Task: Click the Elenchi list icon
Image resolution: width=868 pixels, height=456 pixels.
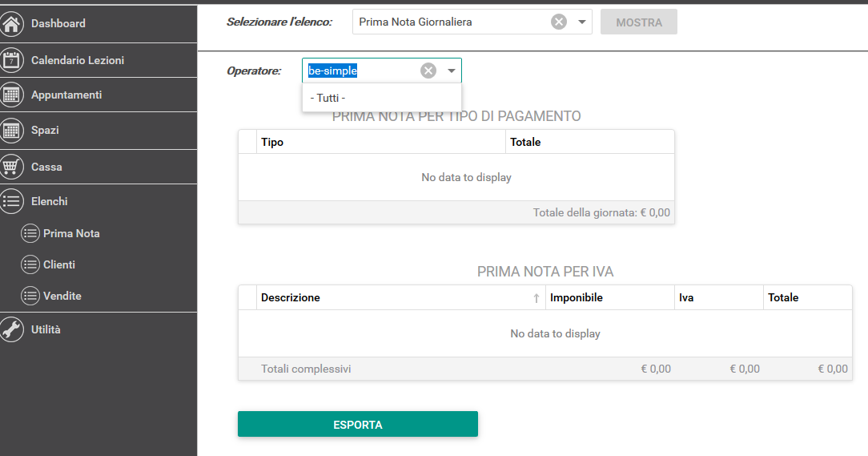Action: point(11,201)
